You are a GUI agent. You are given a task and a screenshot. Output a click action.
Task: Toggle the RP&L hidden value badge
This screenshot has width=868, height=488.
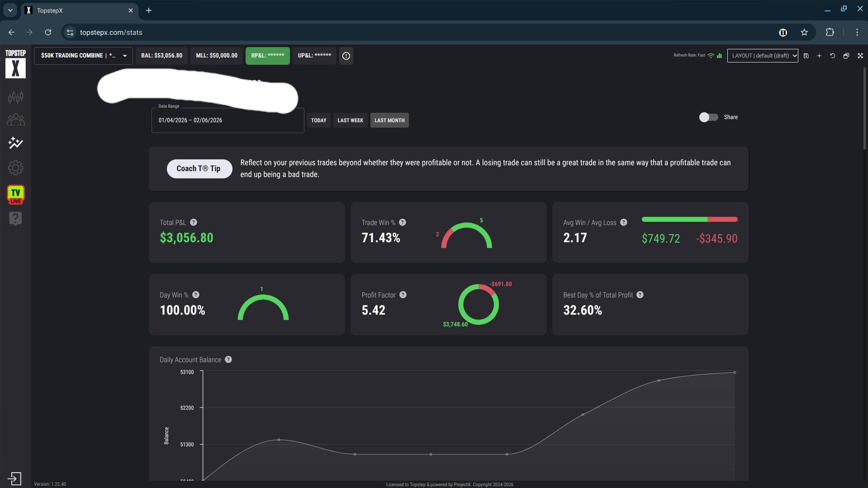[x=267, y=56]
